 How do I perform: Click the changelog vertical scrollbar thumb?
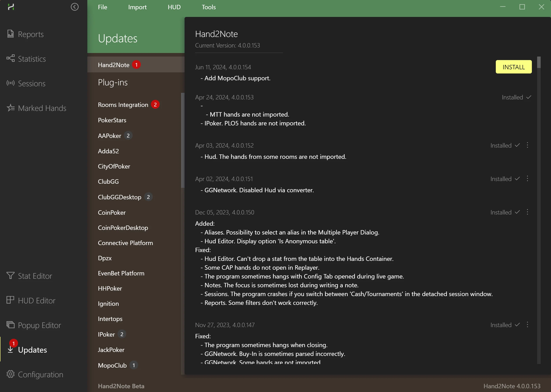pos(539,62)
